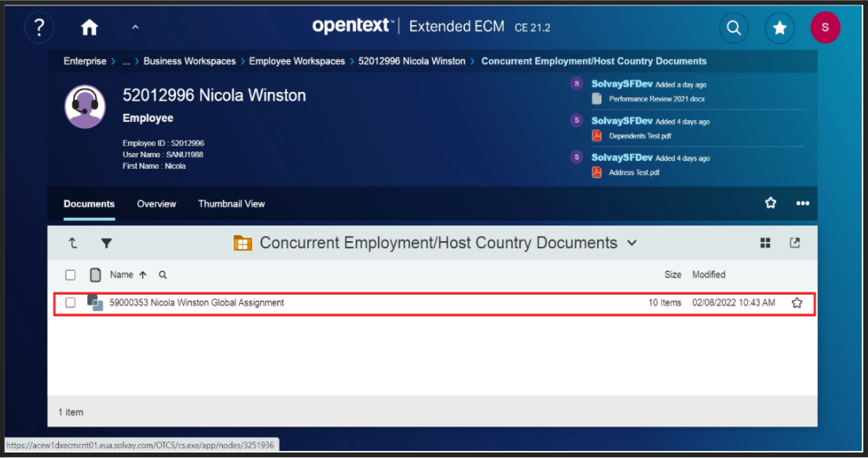Go up one folder level arrow
The width and height of the screenshot is (868, 458).
pyautogui.click(x=73, y=244)
